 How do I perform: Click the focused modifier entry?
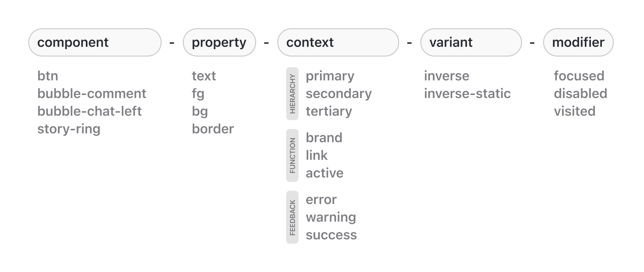[579, 76]
